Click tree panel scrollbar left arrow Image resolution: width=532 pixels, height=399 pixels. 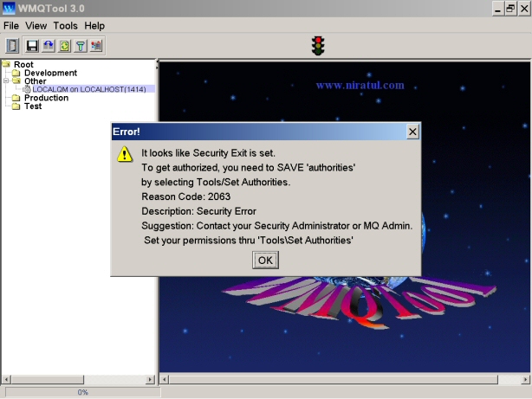click(x=6, y=379)
